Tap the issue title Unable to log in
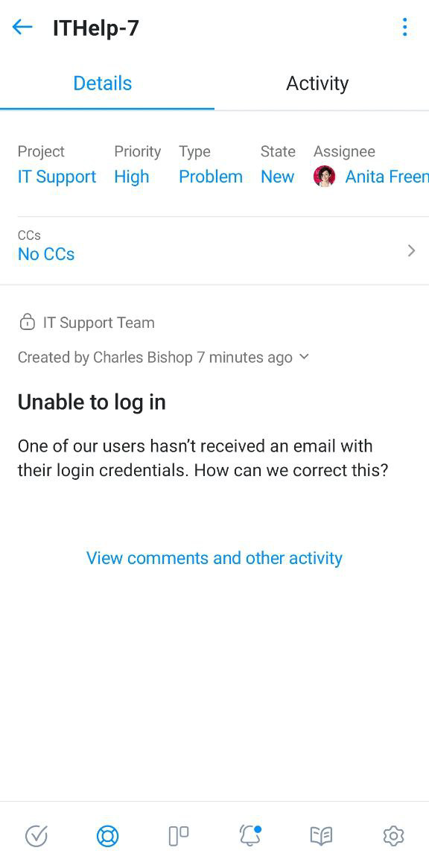Viewport: 429px width, 868px height. click(x=91, y=402)
